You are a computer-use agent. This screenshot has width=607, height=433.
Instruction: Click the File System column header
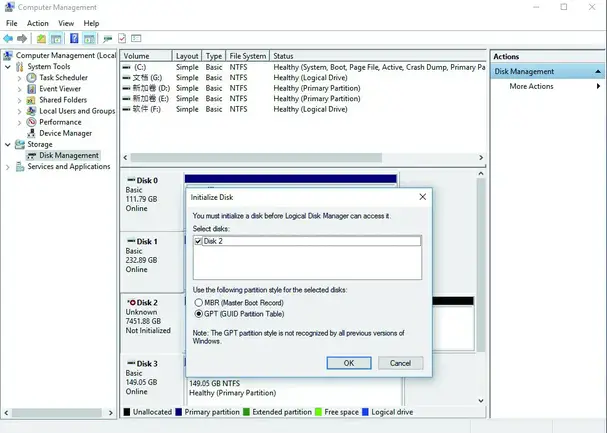click(247, 56)
